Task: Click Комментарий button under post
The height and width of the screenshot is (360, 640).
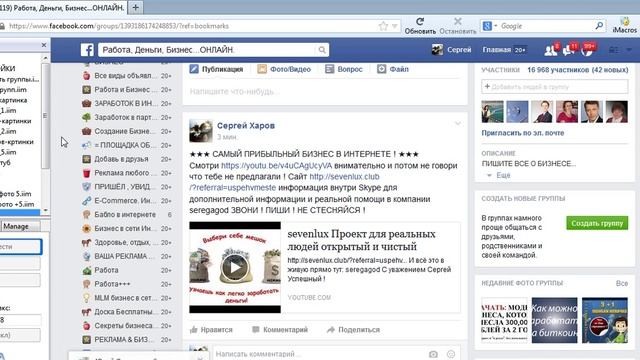Action: (280, 330)
